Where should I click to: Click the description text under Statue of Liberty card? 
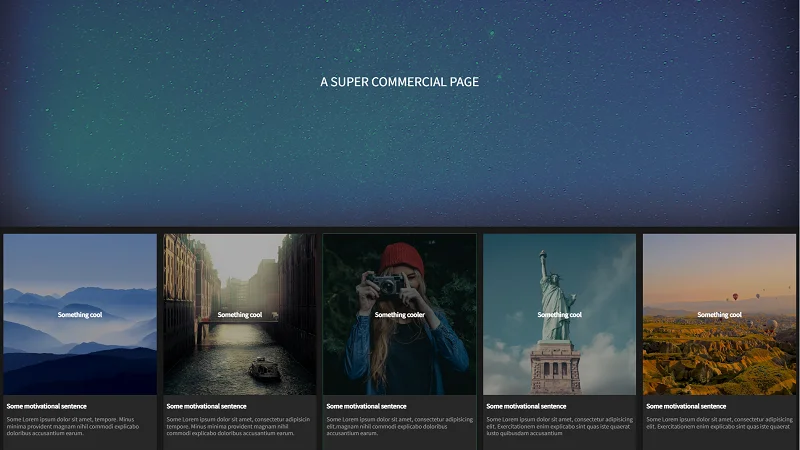[x=558, y=426]
